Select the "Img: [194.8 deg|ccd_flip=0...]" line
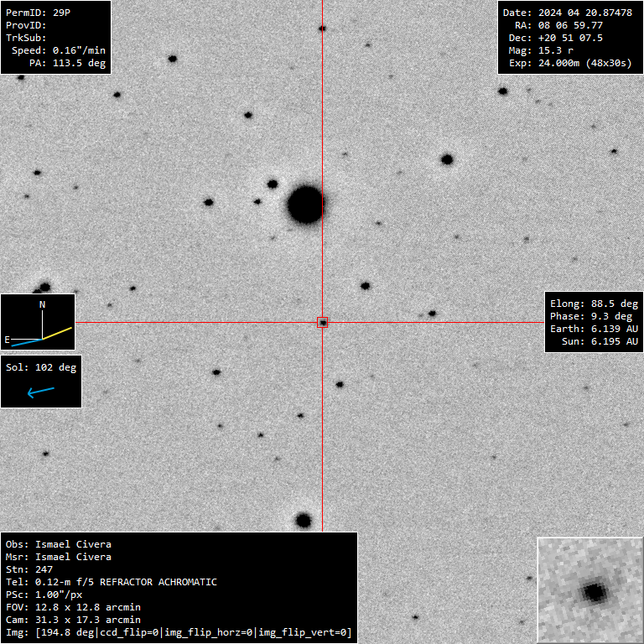Viewport: 644px width, 644px height. click(x=179, y=633)
